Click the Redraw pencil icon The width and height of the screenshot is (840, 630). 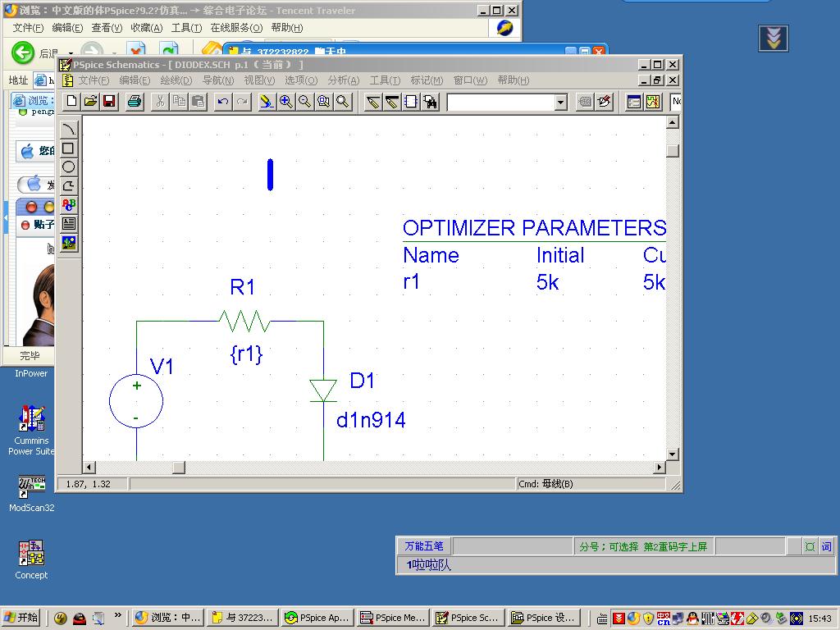tap(267, 101)
